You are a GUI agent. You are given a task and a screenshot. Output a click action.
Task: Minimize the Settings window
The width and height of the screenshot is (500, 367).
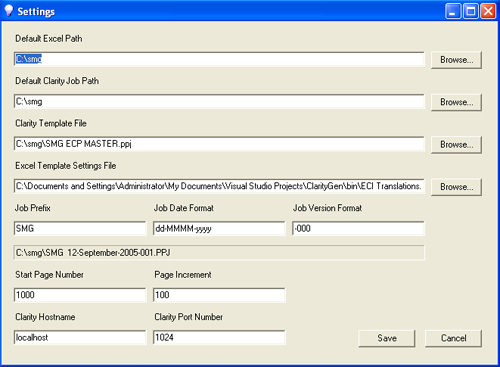coord(453,11)
